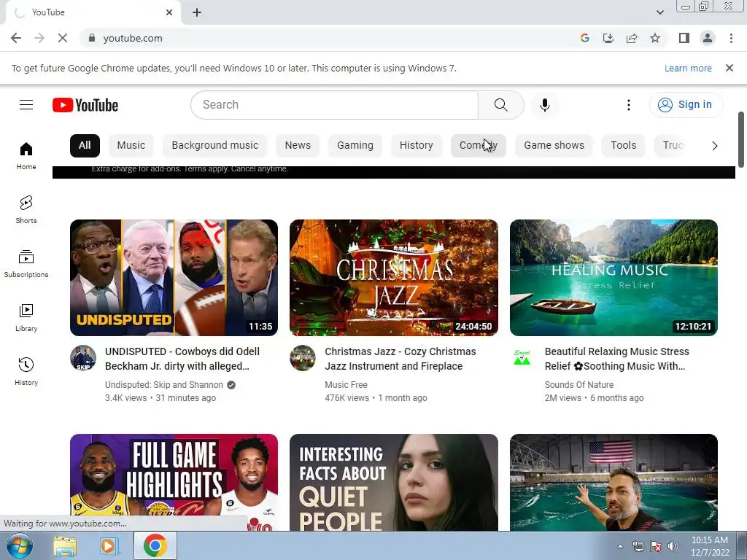Select the Music filter chip
The height and width of the screenshot is (560, 747).
click(131, 146)
